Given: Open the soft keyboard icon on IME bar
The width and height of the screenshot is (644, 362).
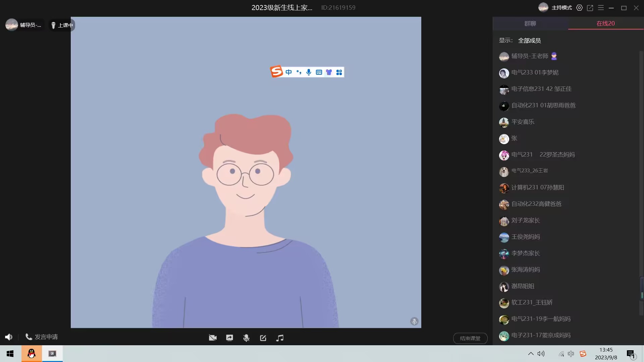Looking at the screenshot, I should click(319, 72).
